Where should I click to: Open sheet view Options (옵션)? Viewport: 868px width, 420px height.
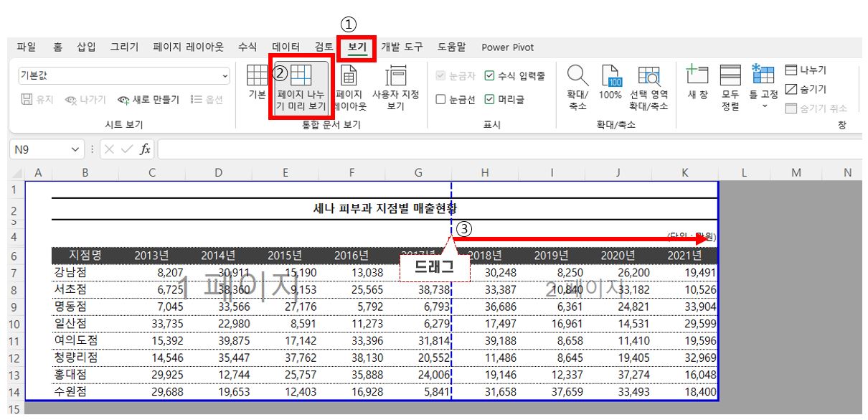tap(207, 100)
